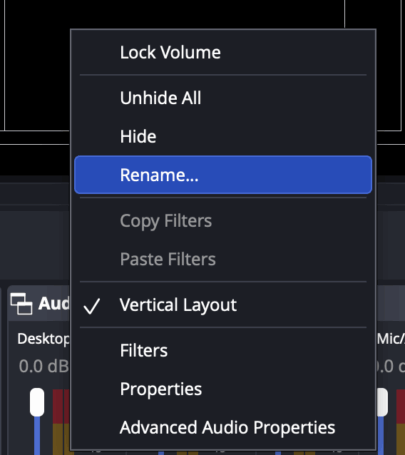Click the checkmark icon beside Vertical Layout
Screen dimensions: 405x455
pos(92,306)
